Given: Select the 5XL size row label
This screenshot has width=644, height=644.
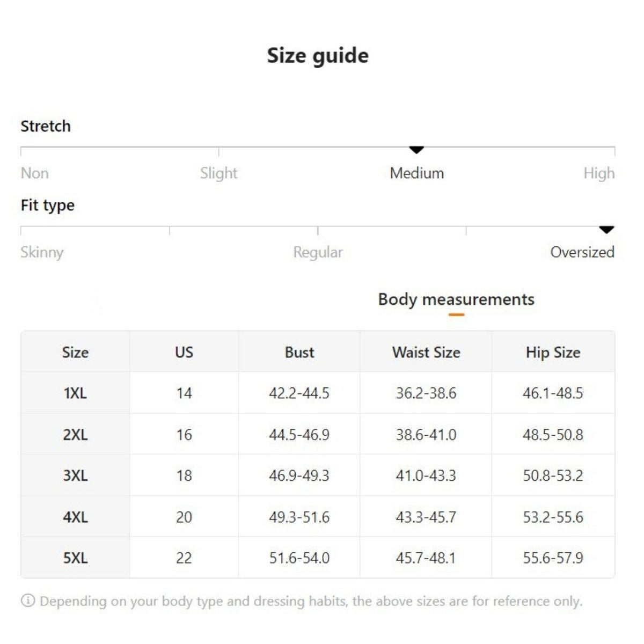Looking at the screenshot, I should coord(75,558).
